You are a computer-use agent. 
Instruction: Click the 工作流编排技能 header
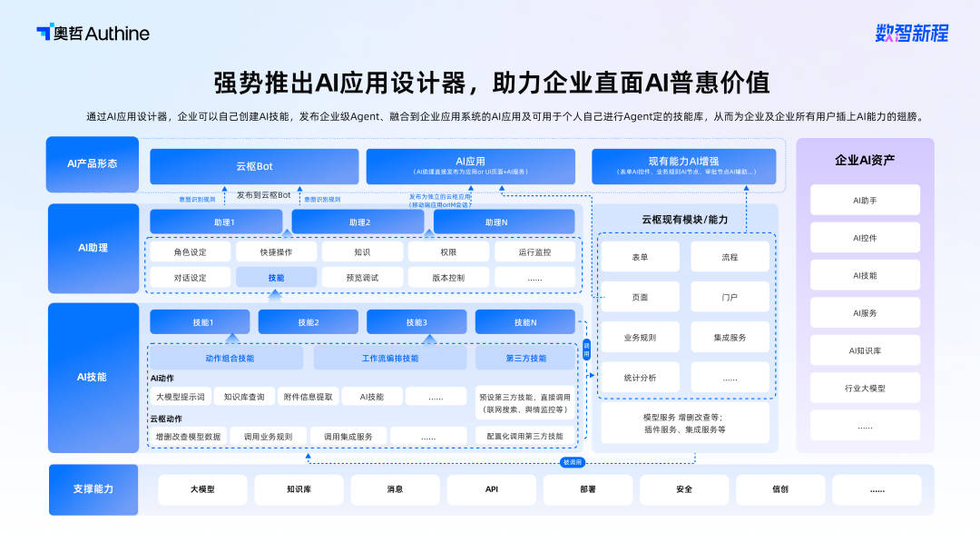390,359
